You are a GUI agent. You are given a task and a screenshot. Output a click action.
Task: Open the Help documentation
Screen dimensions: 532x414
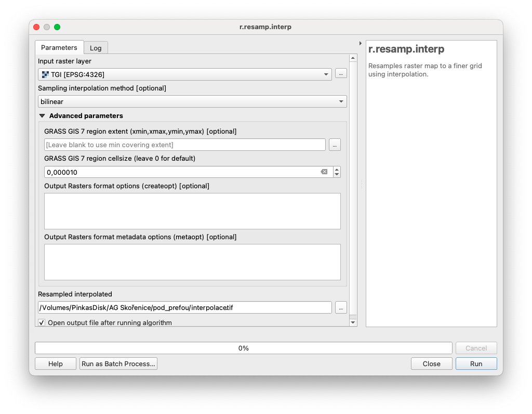pos(56,364)
